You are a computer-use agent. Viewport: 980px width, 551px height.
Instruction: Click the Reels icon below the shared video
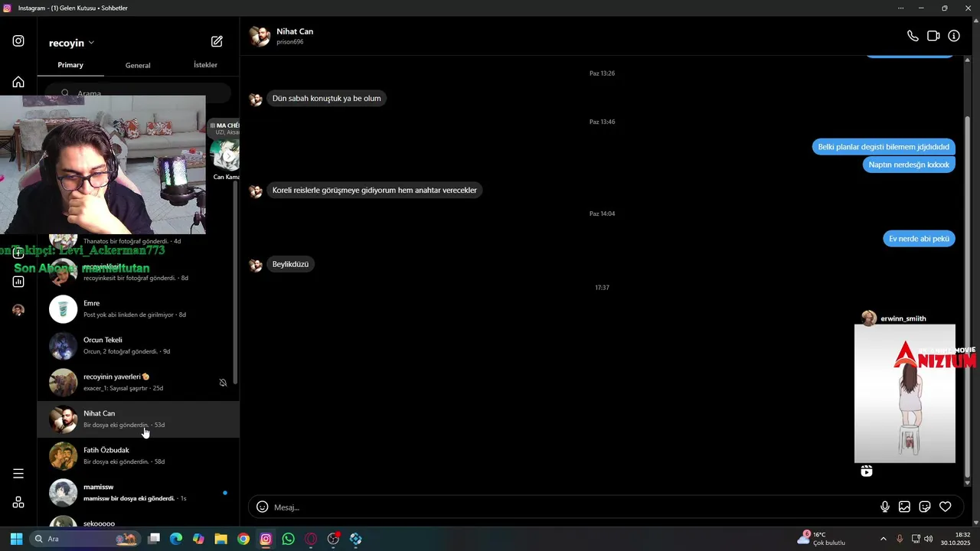coord(867,471)
